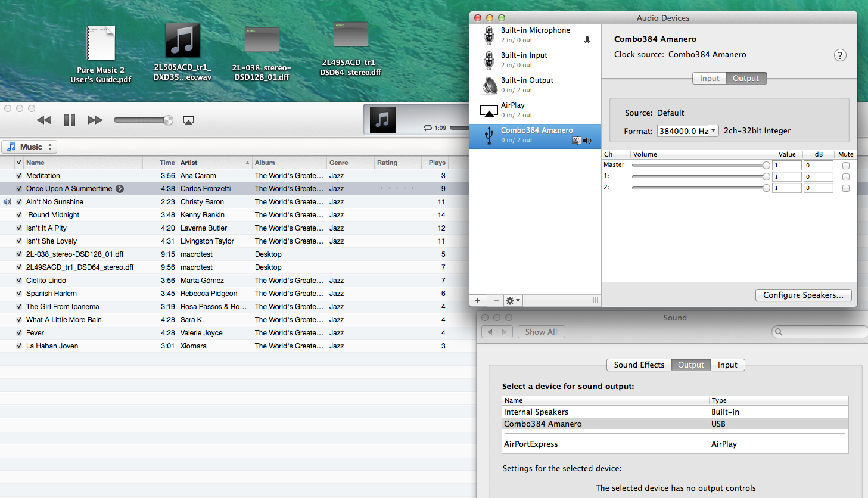Open help with the question mark button

(840, 55)
